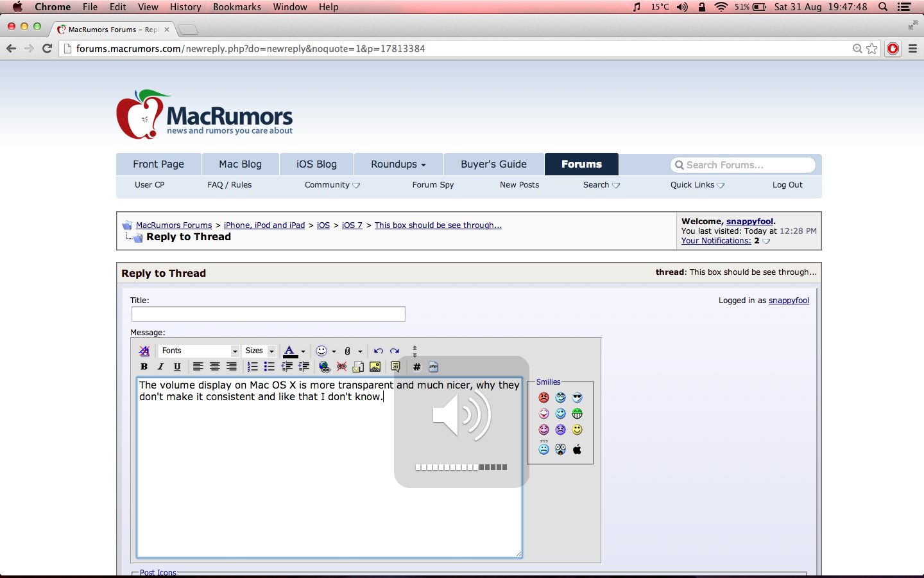
Task: Shrink the editor with the upward resize arrow
Action: point(415,347)
